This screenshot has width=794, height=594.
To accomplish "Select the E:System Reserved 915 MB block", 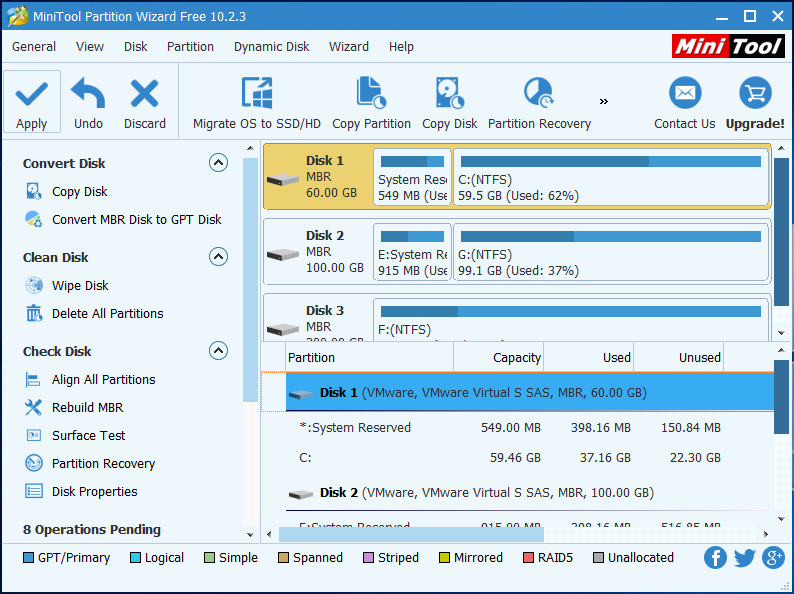I will (x=412, y=252).
